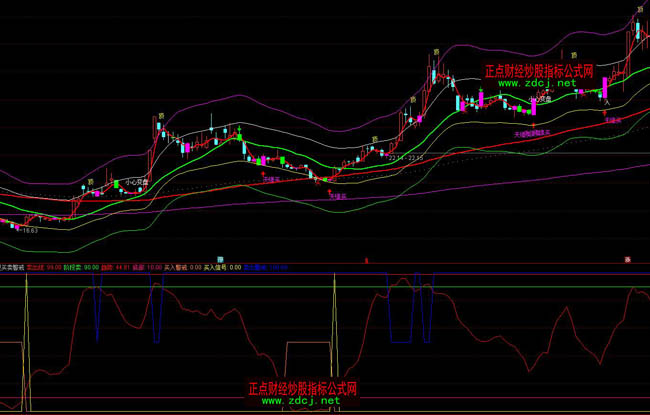Select the 买卖警戒 indicator name label
This screenshot has width=650, height=415.
point(12,267)
